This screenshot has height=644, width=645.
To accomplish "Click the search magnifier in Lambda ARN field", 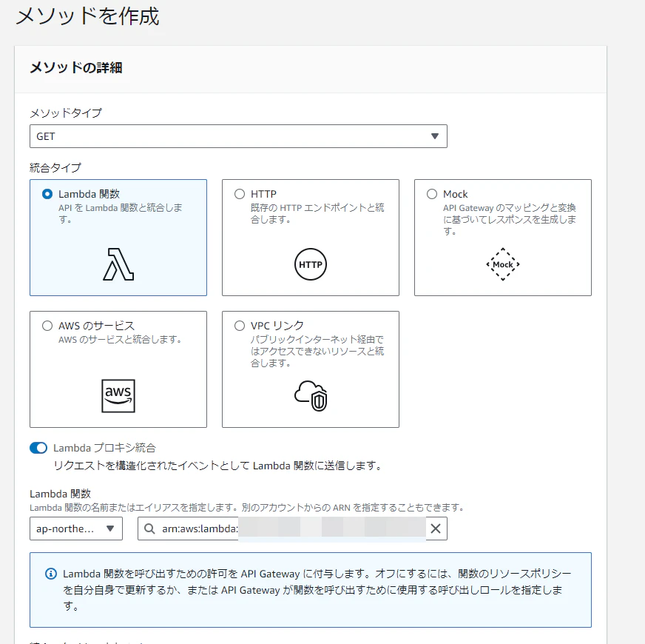I will point(149,529).
